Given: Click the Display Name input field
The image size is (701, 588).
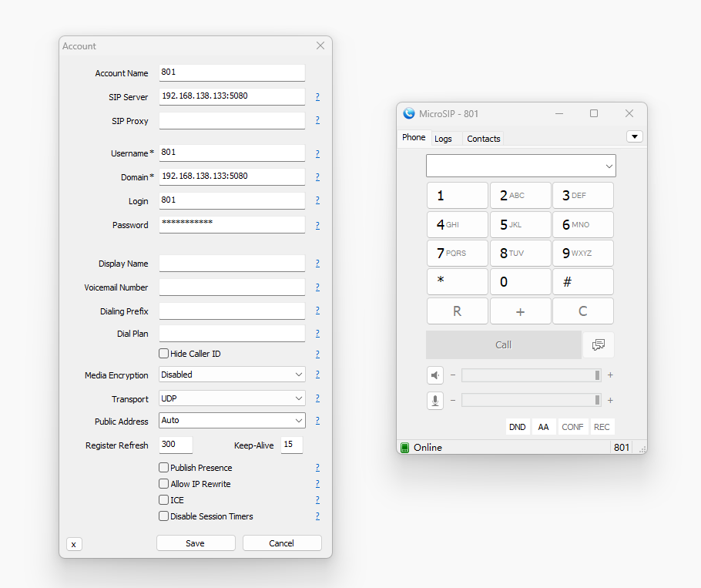Looking at the screenshot, I should (232, 264).
